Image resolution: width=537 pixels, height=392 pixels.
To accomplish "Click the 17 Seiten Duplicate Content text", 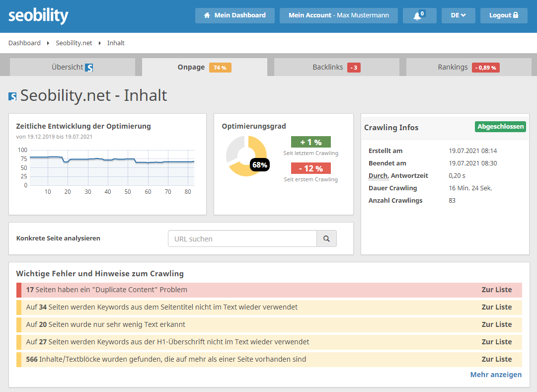I will 106,290.
